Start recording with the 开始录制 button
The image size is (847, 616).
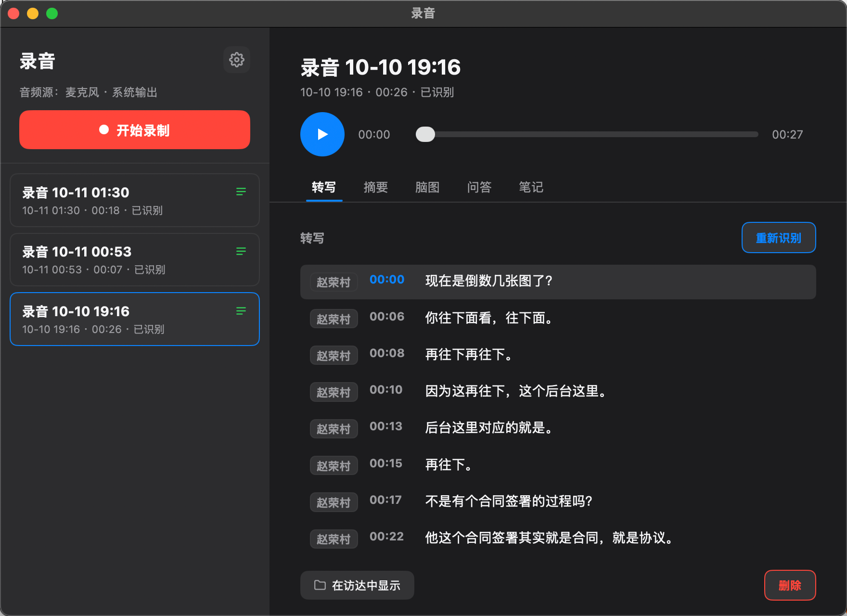[x=135, y=130]
